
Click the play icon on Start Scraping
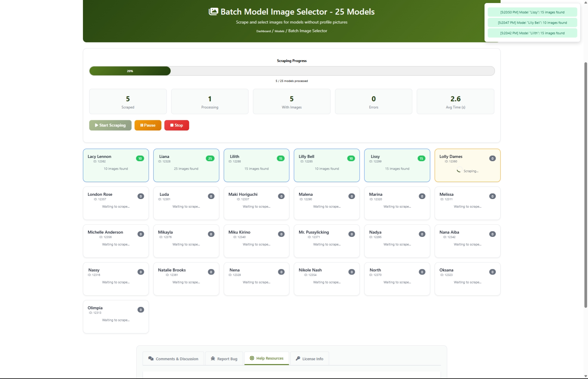[x=96, y=125]
